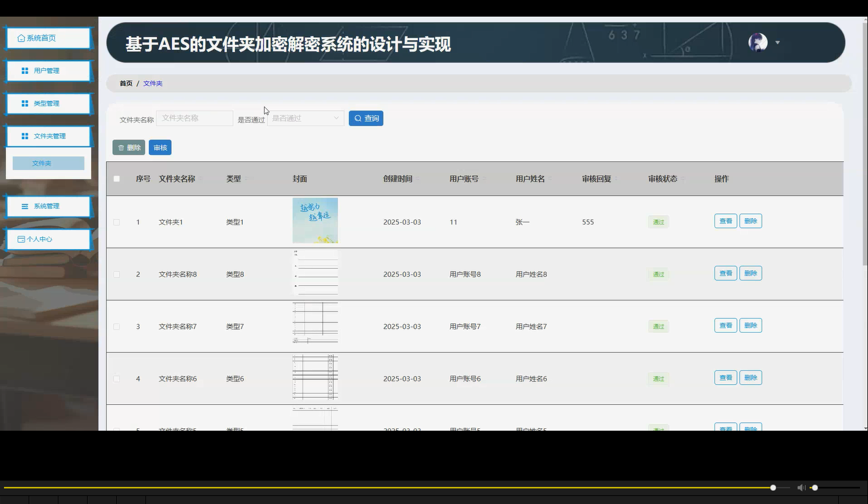Click 查看 for row 文件夹名称7
The height and width of the screenshot is (504, 868).
click(x=725, y=325)
